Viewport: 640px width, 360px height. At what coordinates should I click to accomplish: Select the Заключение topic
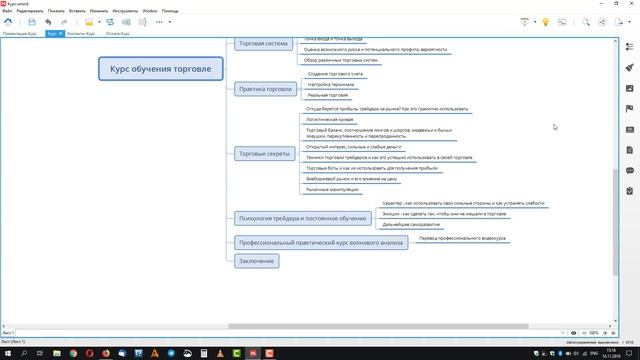257,261
